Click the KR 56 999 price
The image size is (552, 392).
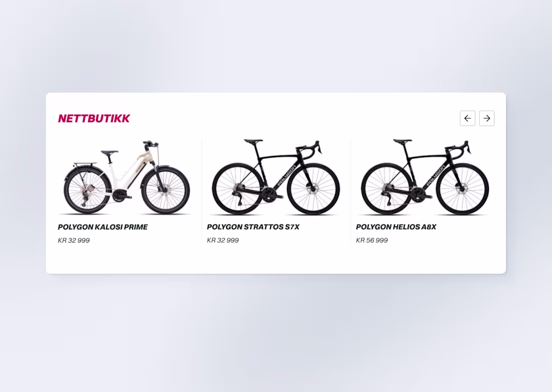[372, 240]
